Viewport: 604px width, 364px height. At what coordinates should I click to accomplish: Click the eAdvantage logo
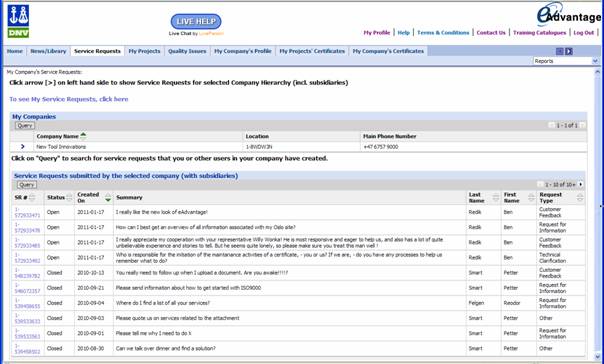569,14
